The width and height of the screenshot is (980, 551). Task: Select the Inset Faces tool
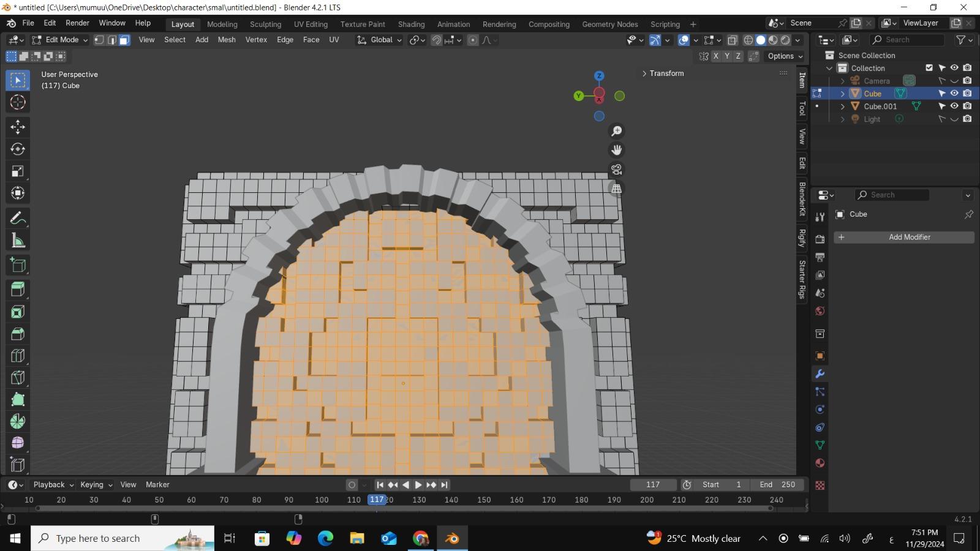click(18, 312)
